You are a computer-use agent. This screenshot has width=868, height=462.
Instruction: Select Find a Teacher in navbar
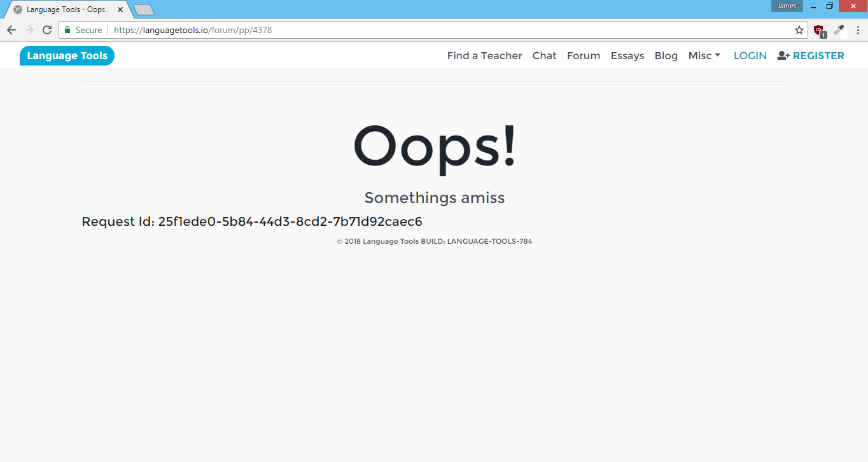click(484, 56)
